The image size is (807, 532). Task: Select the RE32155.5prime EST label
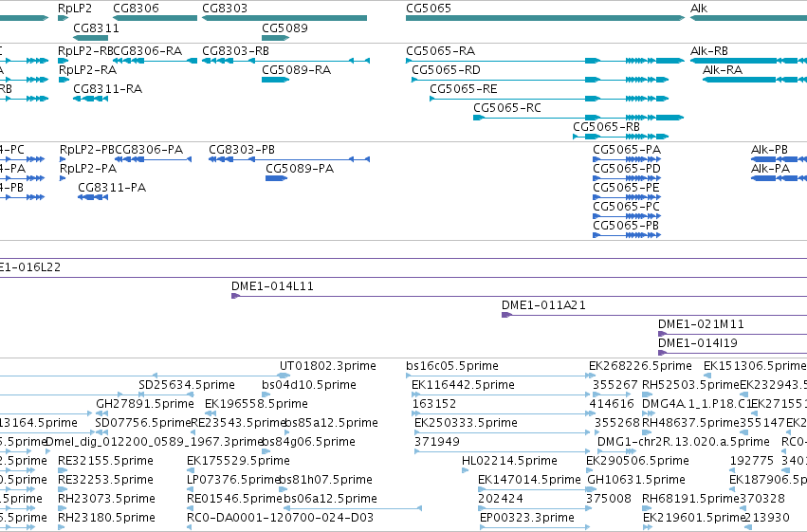coord(105,462)
